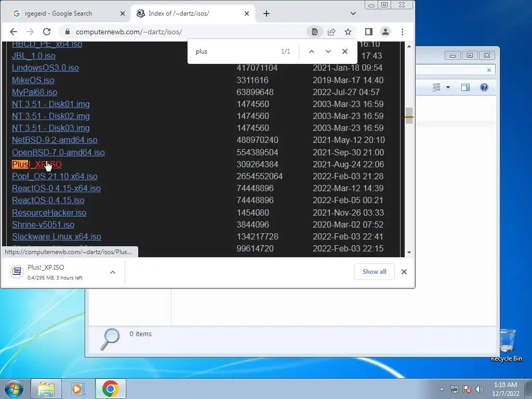Open the OpenBSD-7.0-amd64.iso link

tap(58, 152)
